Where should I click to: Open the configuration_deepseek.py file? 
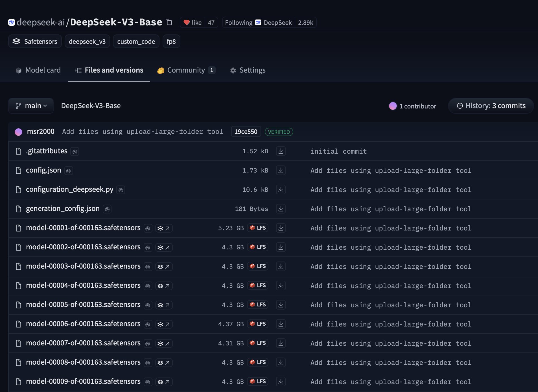pos(70,190)
